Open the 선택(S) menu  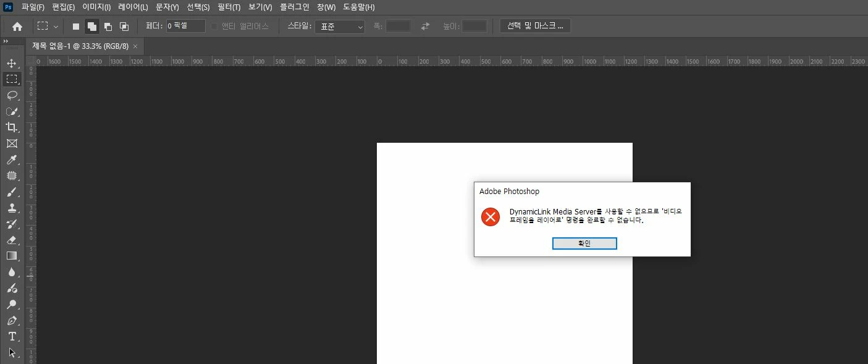(x=198, y=7)
